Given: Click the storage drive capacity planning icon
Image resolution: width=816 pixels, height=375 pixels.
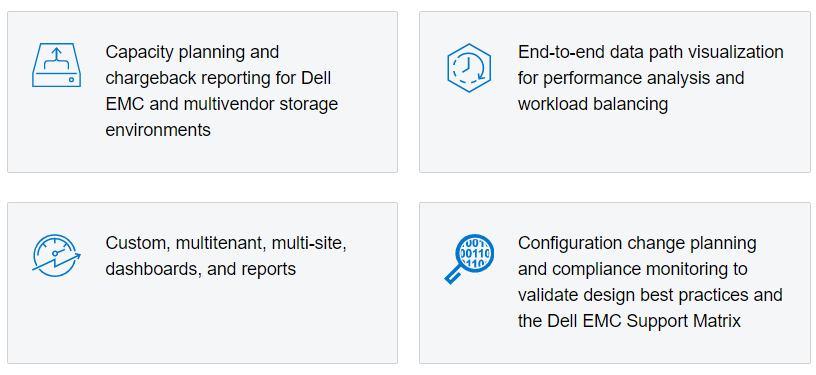Looking at the screenshot, I should pyautogui.click(x=56, y=65).
